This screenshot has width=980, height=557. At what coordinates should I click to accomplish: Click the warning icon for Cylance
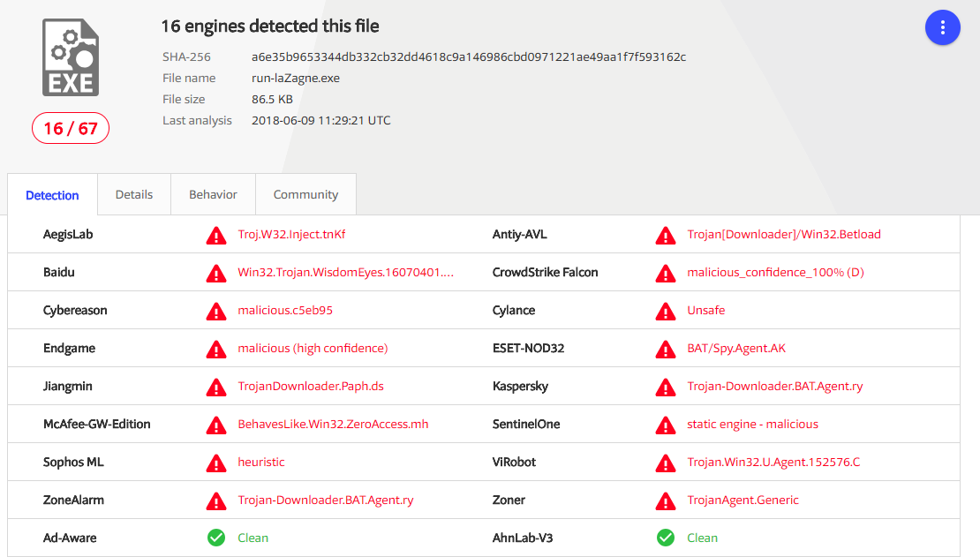666,312
